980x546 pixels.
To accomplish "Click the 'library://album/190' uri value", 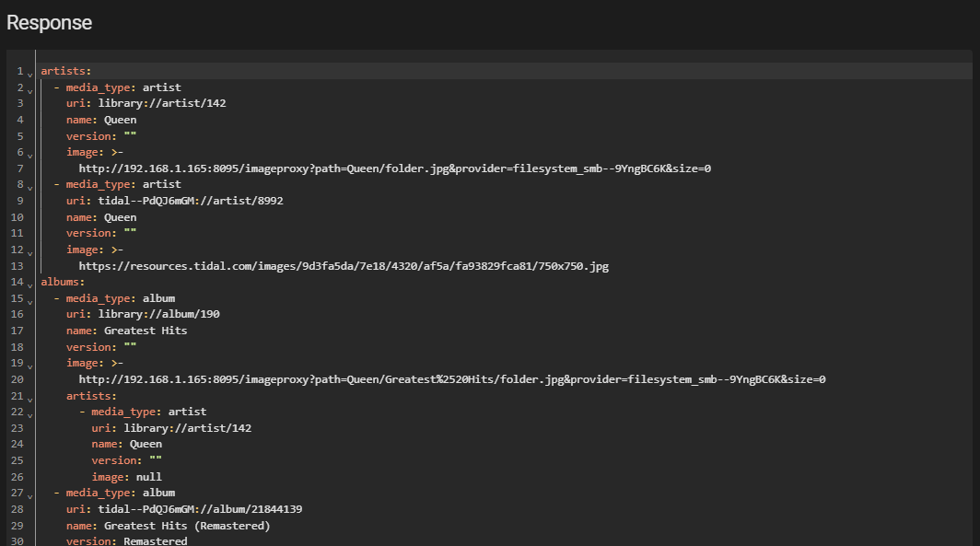I will pos(158,314).
